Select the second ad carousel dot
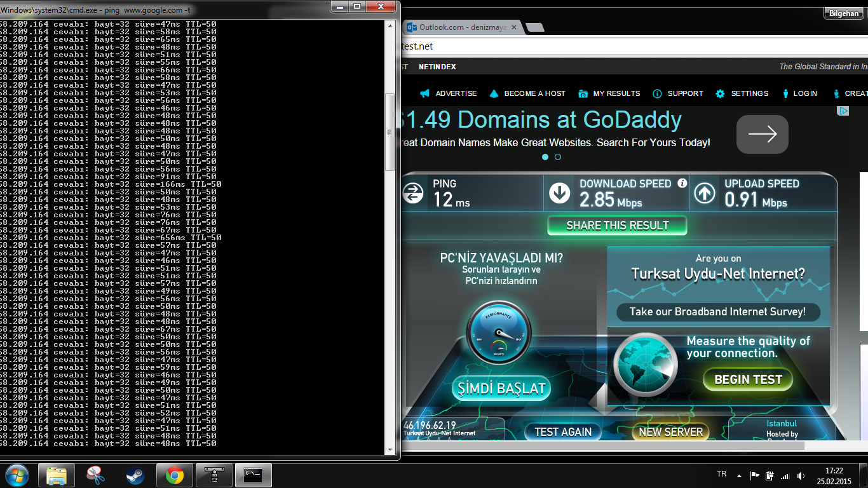 coord(558,157)
